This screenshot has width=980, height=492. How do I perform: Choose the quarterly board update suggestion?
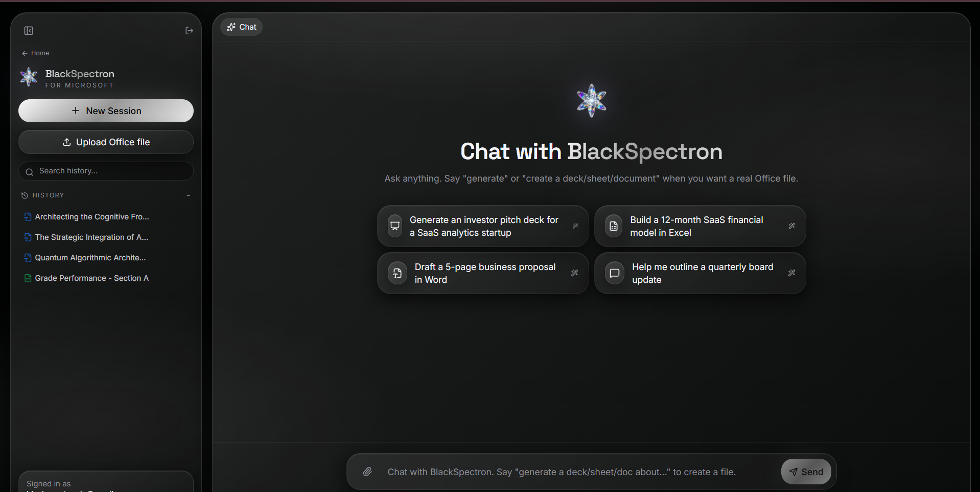(x=700, y=273)
